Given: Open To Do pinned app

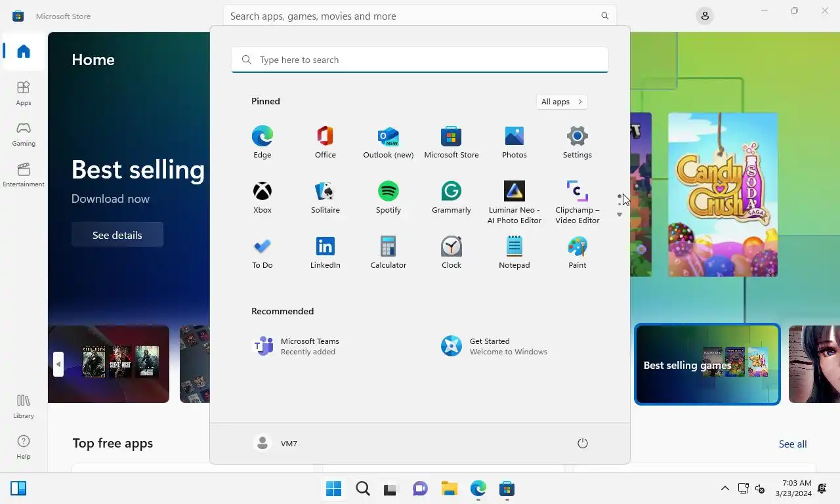Looking at the screenshot, I should coord(262,252).
